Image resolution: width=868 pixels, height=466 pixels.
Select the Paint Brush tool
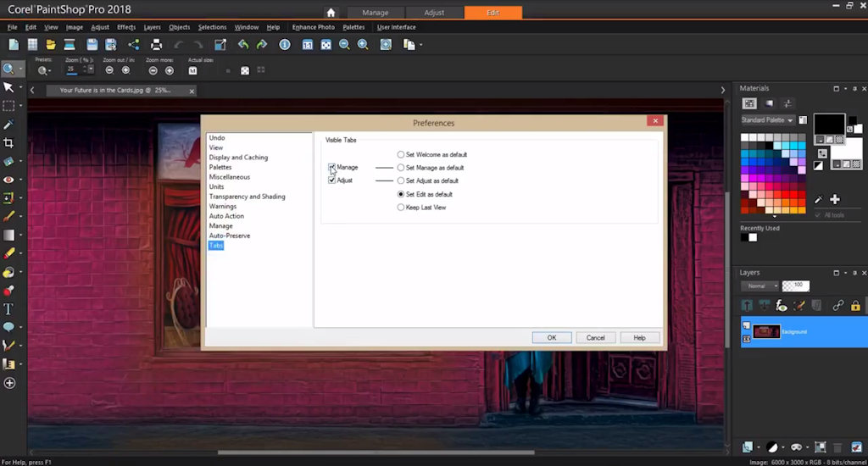(x=8, y=216)
